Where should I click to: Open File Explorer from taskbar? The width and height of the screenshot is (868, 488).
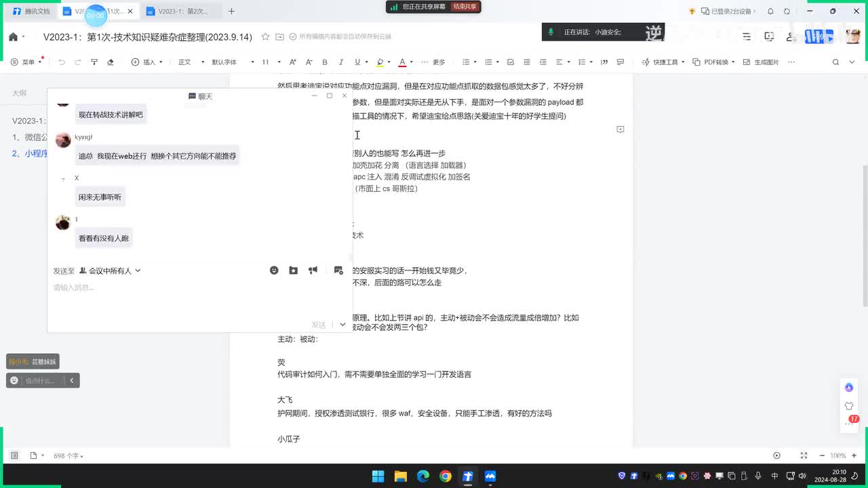(400, 476)
